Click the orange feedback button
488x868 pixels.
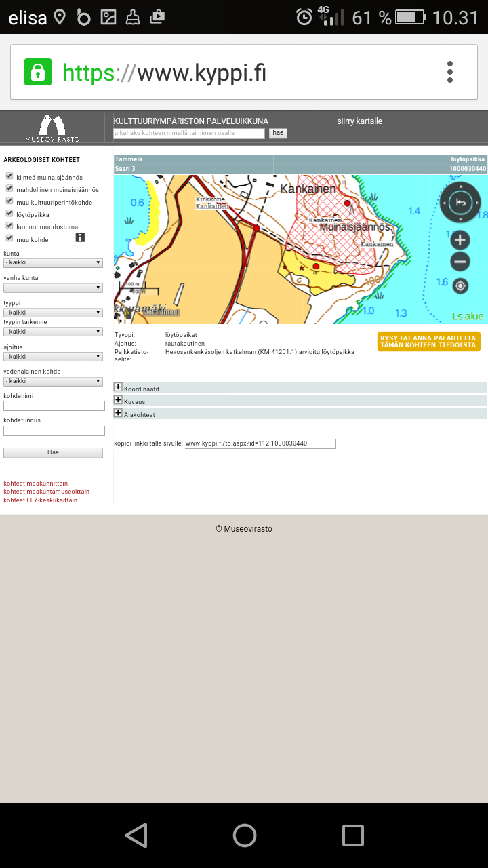[429, 341]
